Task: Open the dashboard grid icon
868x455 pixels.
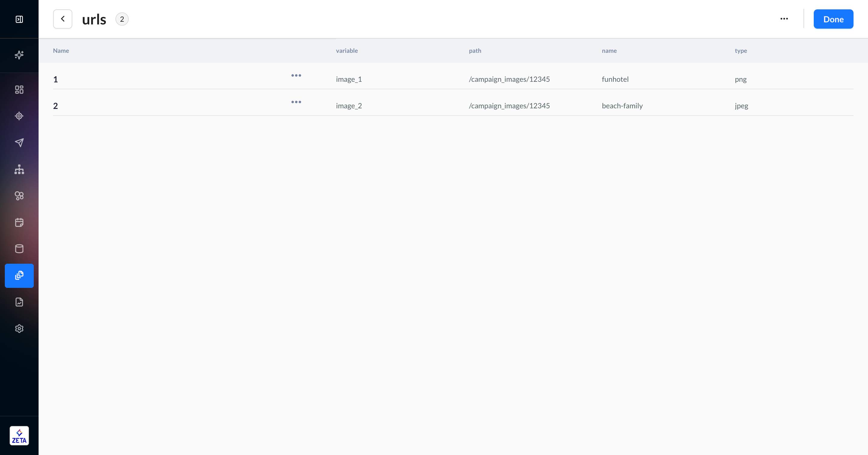Action: [x=19, y=89]
